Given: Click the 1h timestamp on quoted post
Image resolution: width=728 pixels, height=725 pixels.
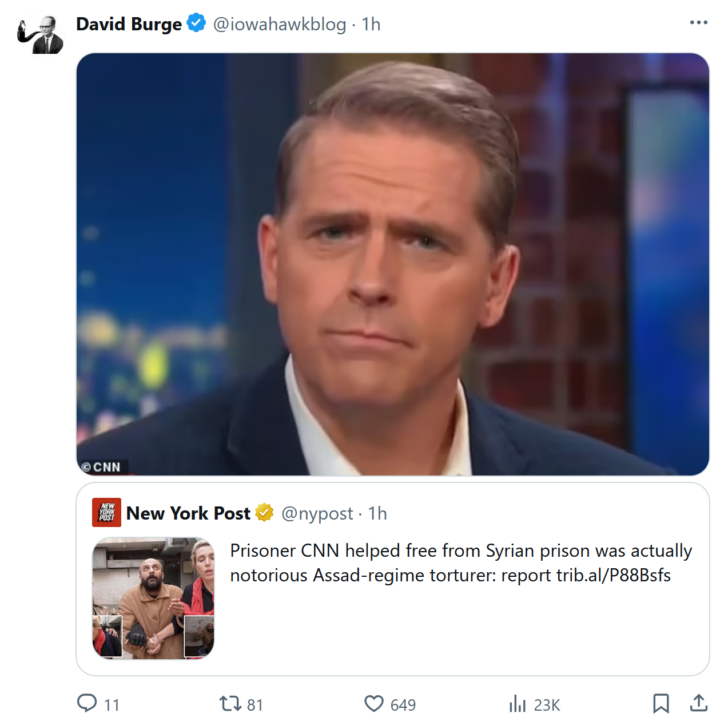Looking at the screenshot, I should tap(377, 513).
